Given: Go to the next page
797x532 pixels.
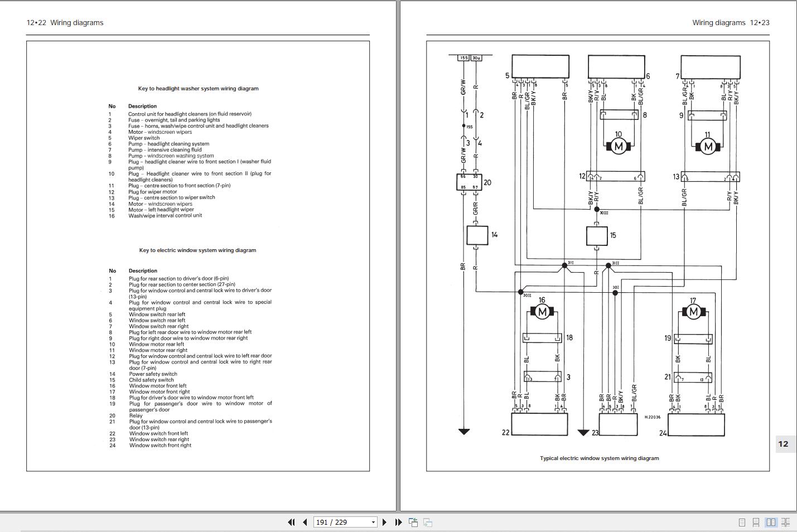Looking at the screenshot, I should tap(384, 523).
